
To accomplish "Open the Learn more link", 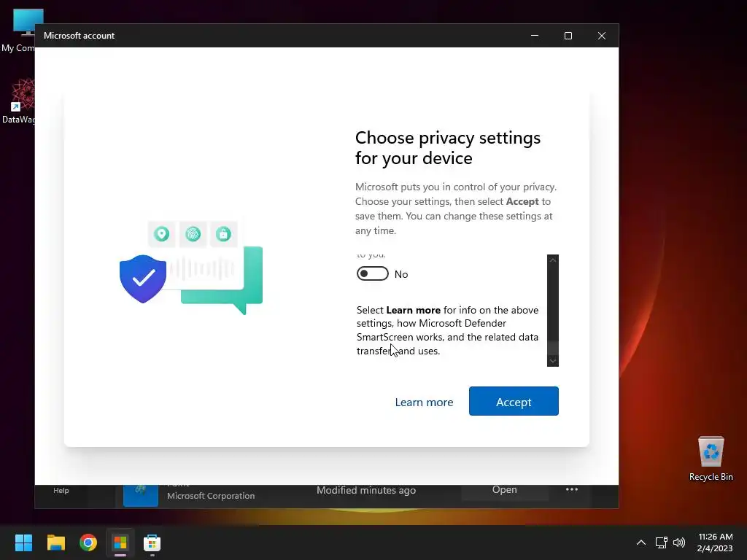I will (x=424, y=402).
